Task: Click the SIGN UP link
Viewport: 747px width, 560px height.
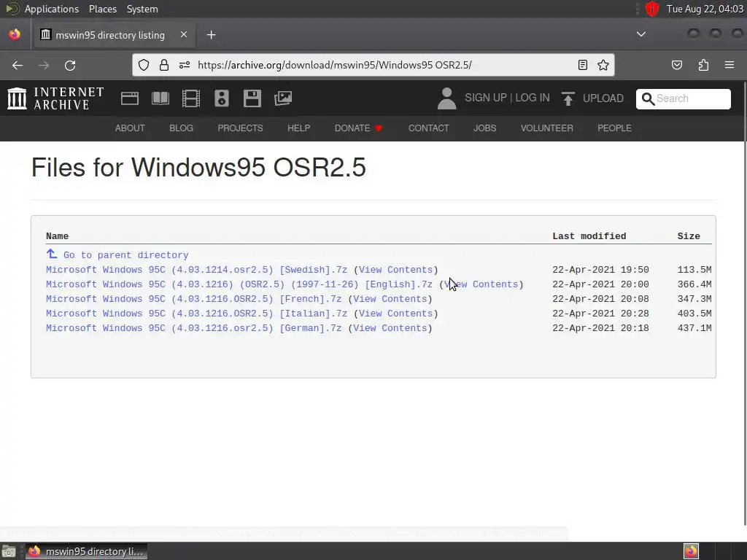Action: coord(485,98)
